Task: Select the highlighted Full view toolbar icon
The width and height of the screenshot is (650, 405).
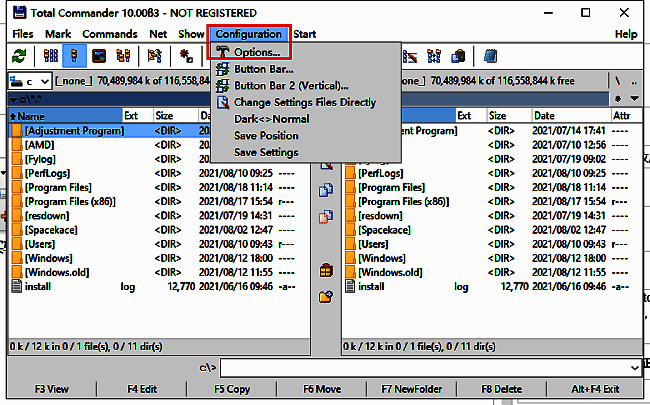Action: tap(74, 56)
